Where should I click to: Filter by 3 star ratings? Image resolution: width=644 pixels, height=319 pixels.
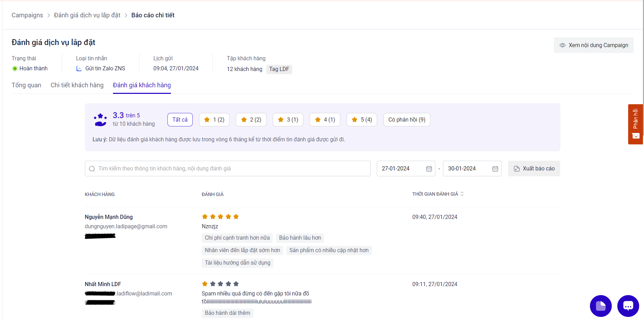288,120
